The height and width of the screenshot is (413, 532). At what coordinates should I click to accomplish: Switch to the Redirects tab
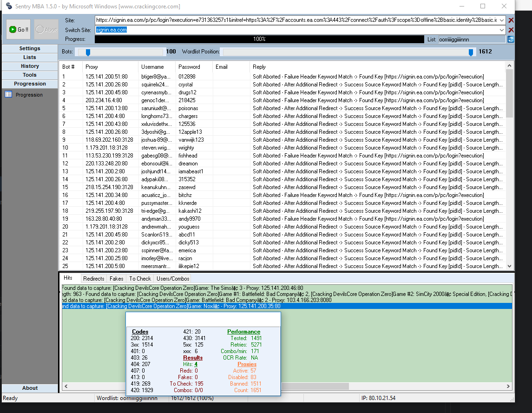(94, 279)
